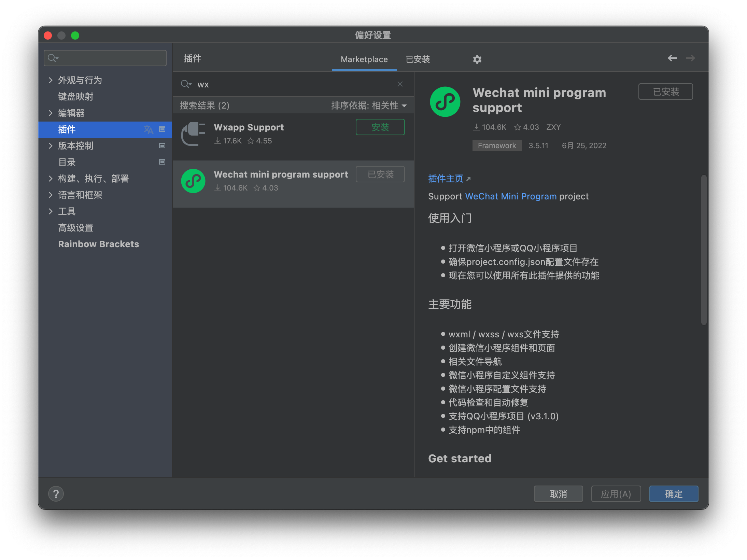Switch to the Marketplace tab
747x560 pixels.
tap(364, 59)
